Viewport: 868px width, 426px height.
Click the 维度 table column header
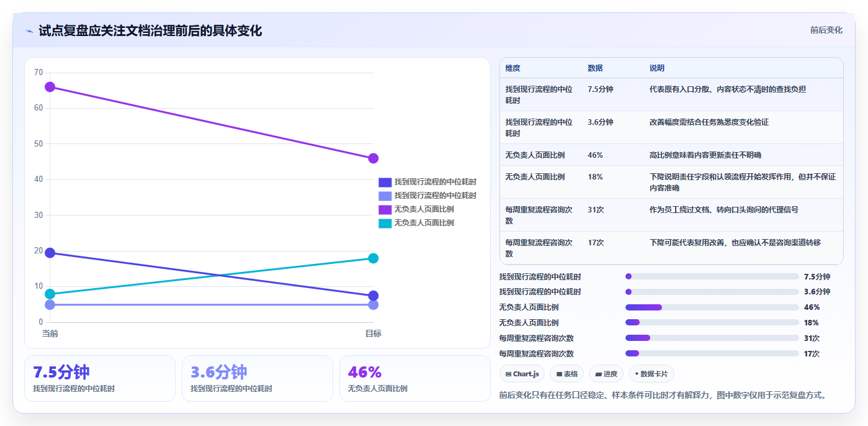click(x=513, y=68)
